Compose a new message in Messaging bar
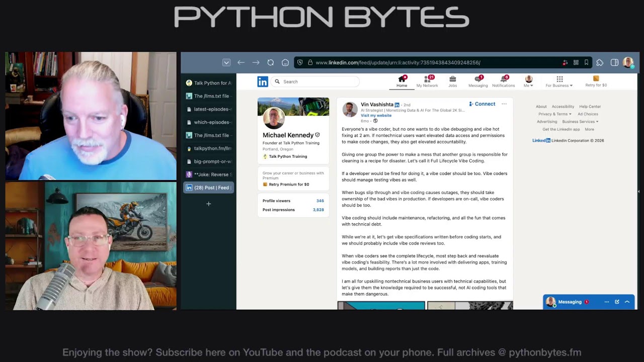Viewport: 644px width, 362px height. coord(617,302)
